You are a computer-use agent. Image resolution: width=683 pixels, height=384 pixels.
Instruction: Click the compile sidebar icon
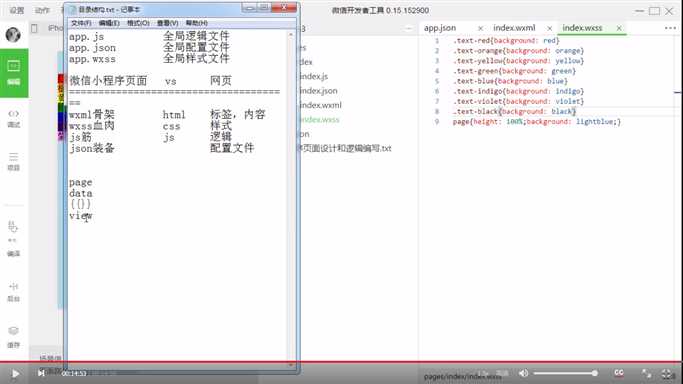[x=13, y=238]
